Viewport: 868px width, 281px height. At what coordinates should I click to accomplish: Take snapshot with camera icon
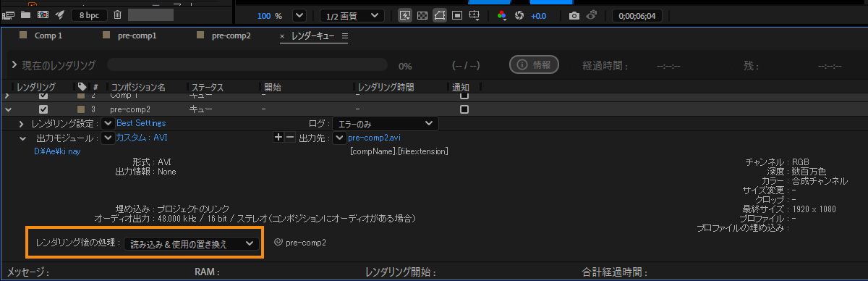pyautogui.click(x=574, y=15)
